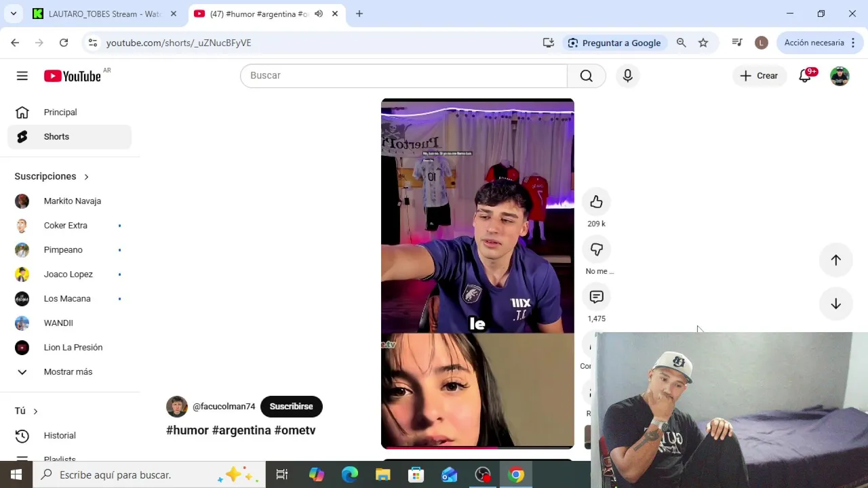Open Chrome profile L icon
Image resolution: width=868 pixels, height=488 pixels.
click(x=762, y=43)
